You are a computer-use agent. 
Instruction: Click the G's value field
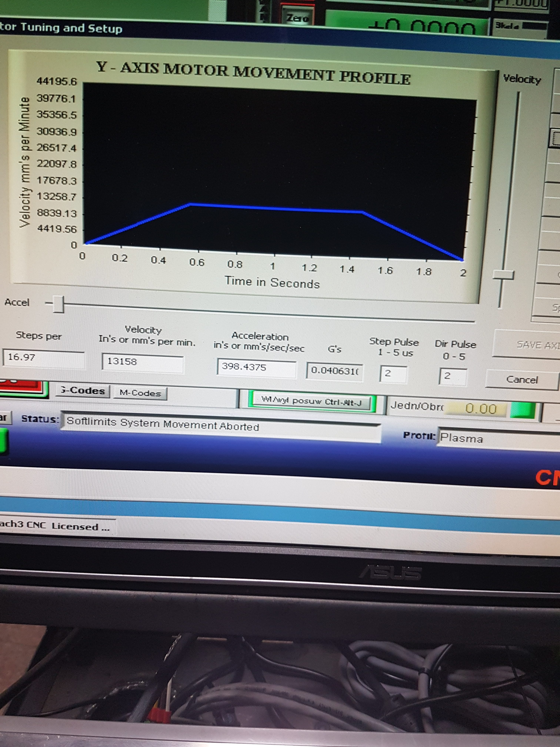[335, 372]
